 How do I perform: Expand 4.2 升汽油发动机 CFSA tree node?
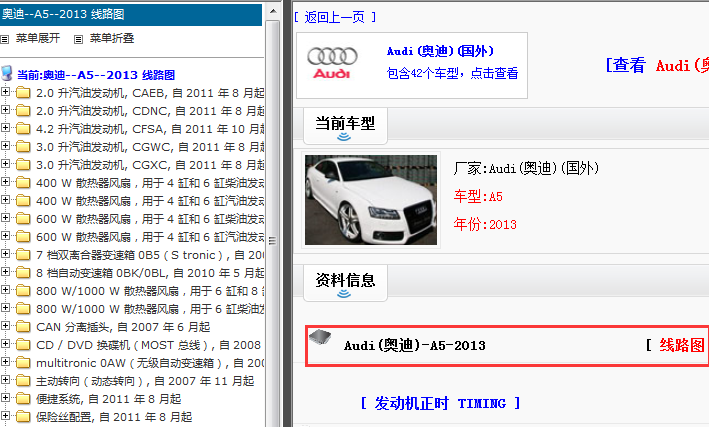pos(5,128)
